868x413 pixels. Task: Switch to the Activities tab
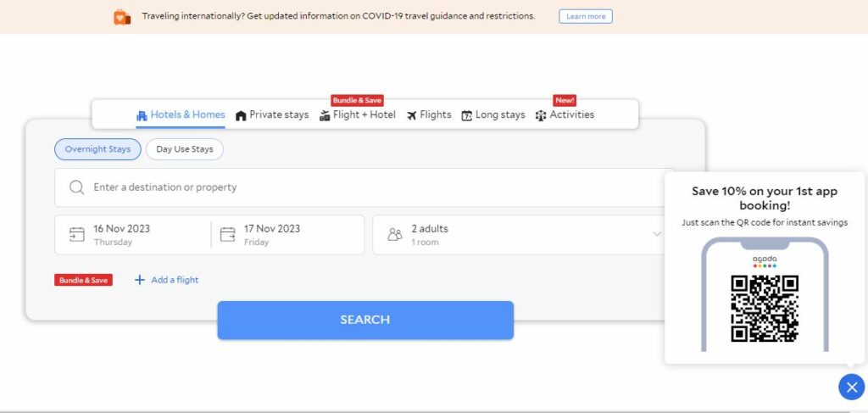(565, 115)
